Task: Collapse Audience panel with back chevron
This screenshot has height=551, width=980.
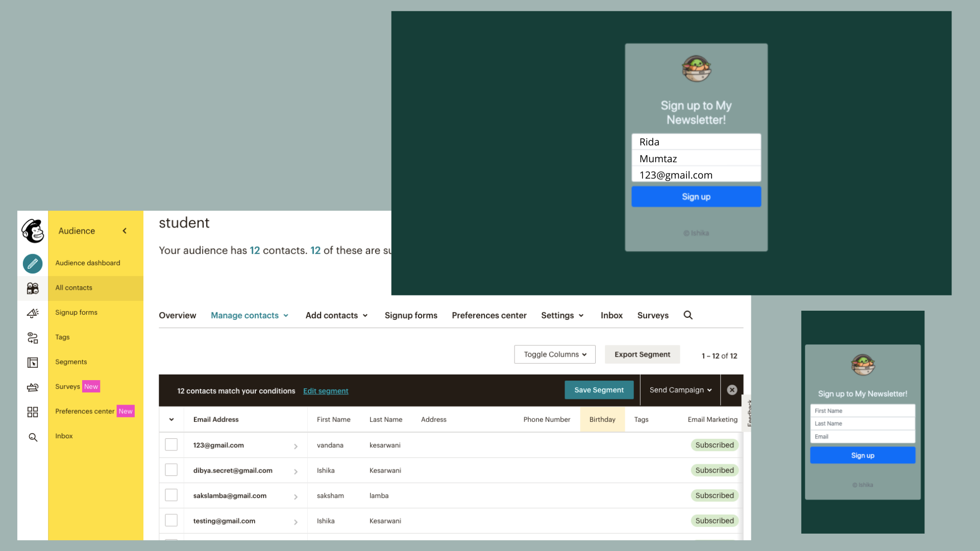Action: 125,231
